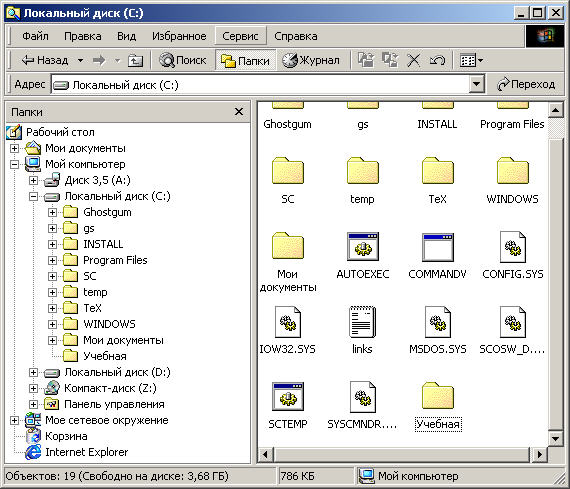Close the Папки pane with X
The height and width of the screenshot is (489, 570).
tap(239, 112)
